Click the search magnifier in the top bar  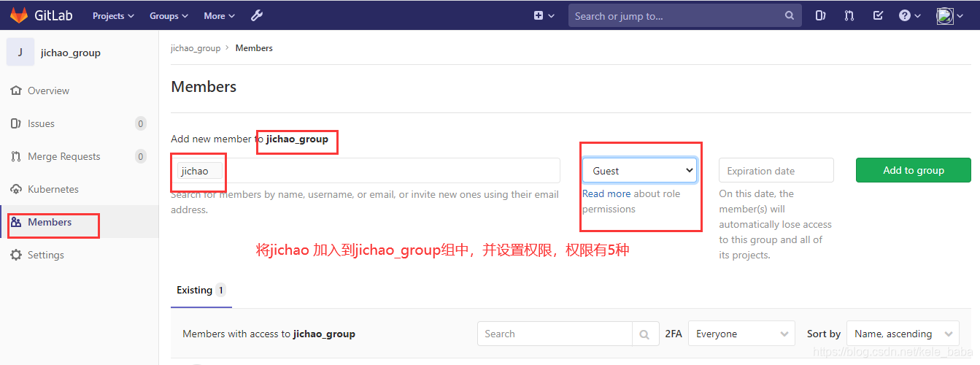[x=790, y=15]
